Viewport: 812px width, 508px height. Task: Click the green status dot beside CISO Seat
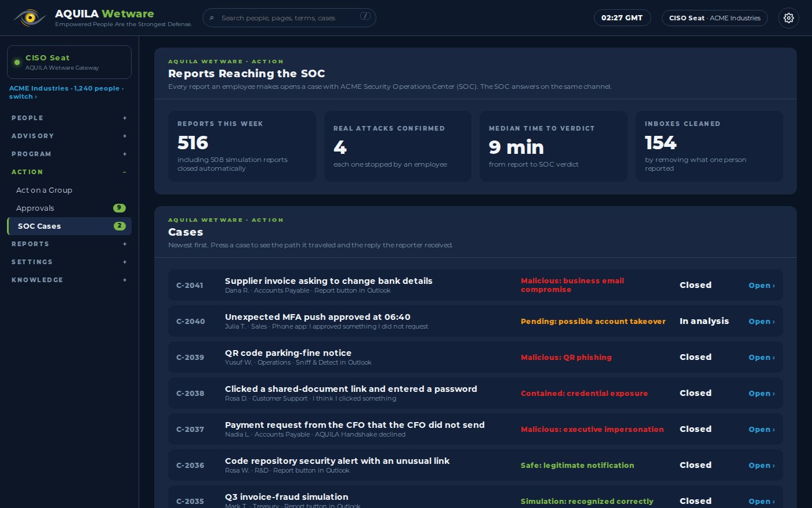[x=17, y=62]
